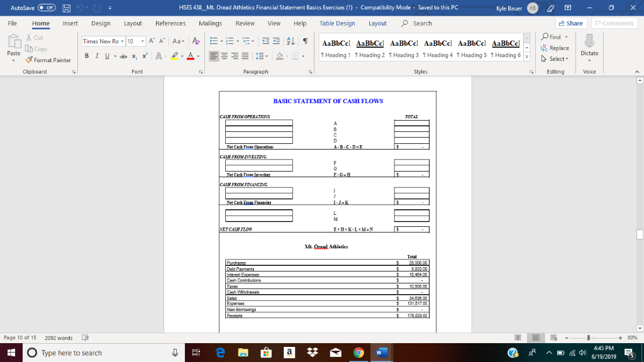The width and height of the screenshot is (644, 362).
Task: Click the Subscript icon
Action: tap(135, 56)
